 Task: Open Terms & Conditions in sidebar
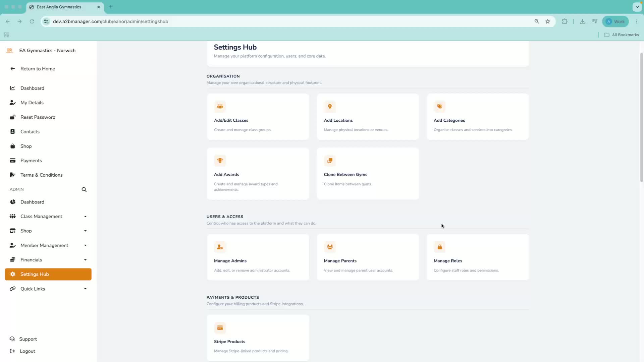coord(48,175)
